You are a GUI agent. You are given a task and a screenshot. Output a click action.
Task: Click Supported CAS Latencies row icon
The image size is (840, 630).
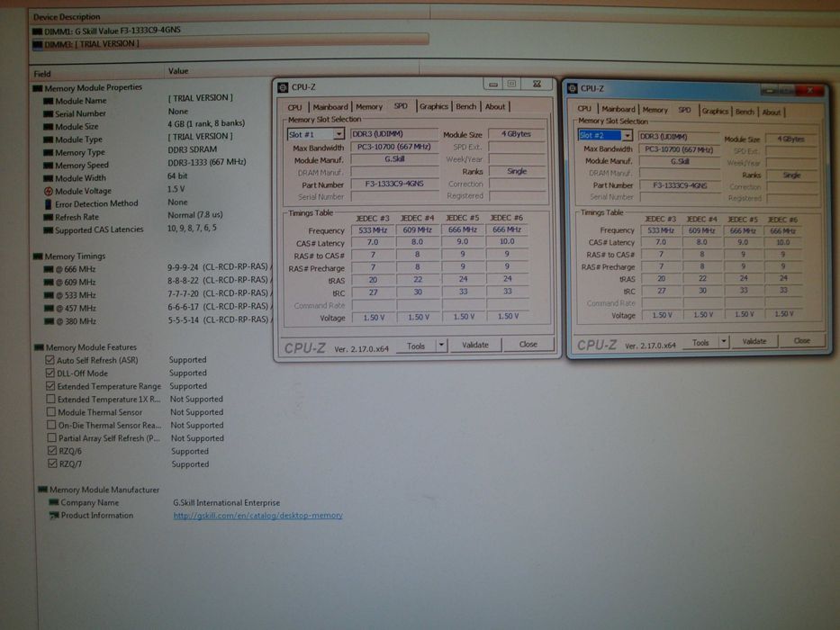pyautogui.click(x=49, y=230)
